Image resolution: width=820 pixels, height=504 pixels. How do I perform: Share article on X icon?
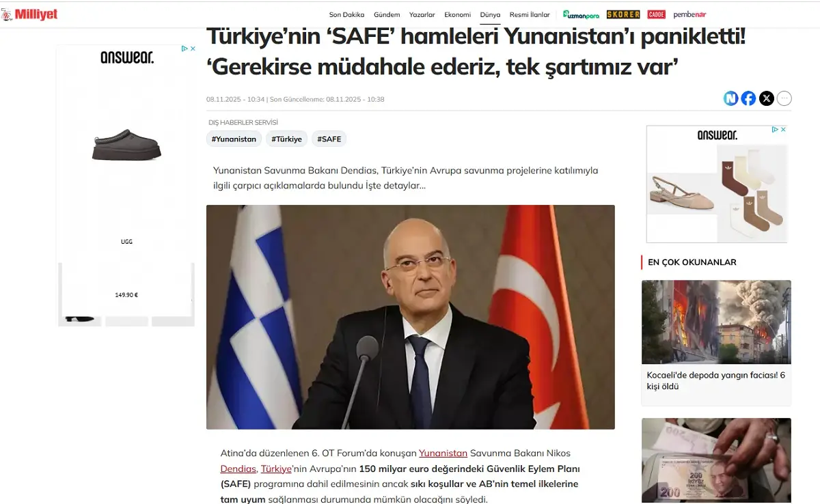(767, 98)
